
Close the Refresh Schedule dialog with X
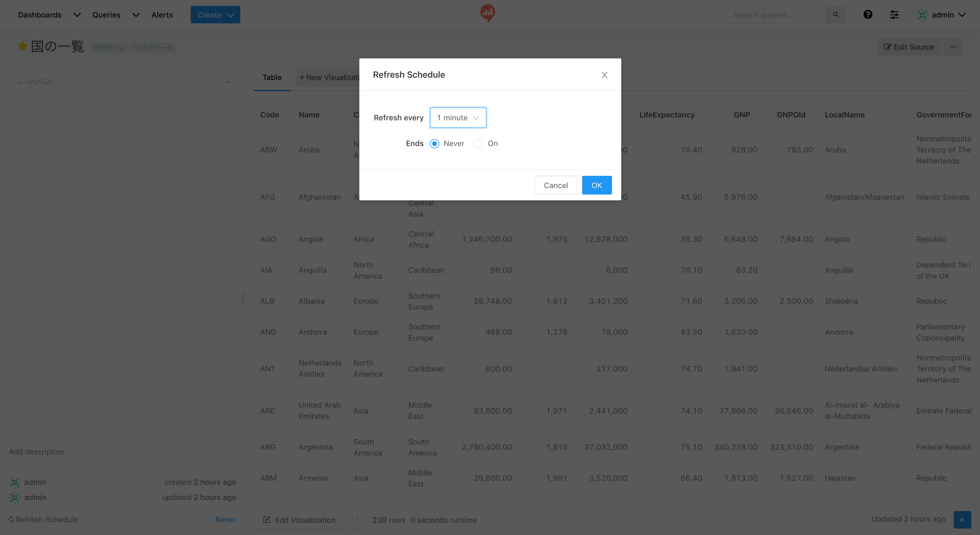pyautogui.click(x=604, y=75)
